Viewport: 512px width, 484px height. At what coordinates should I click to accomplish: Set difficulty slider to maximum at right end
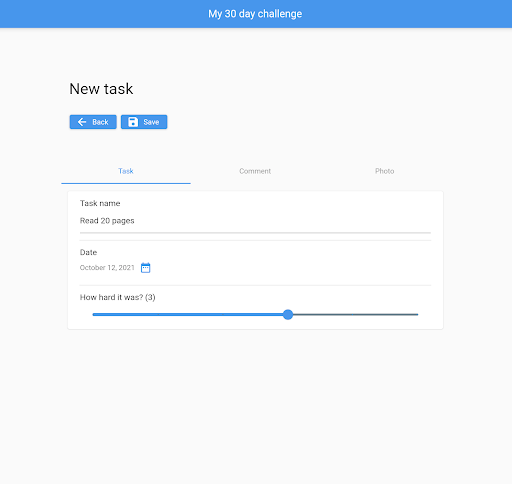point(417,314)
